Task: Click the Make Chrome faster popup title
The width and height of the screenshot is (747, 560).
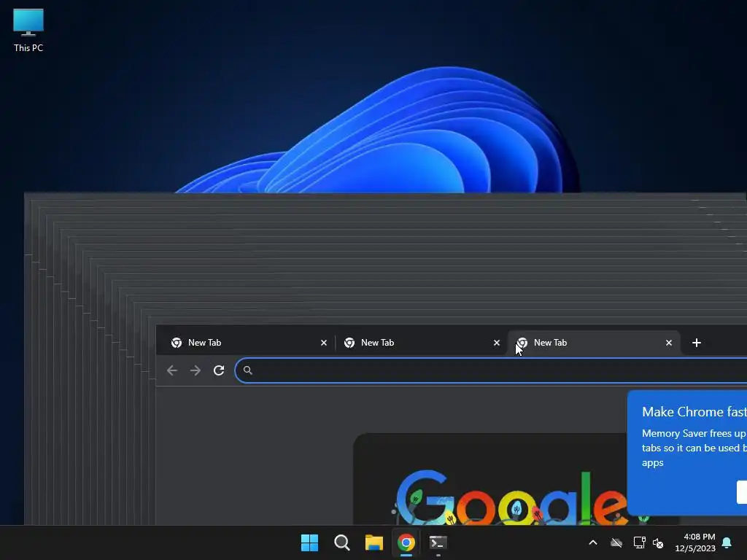Action: point(694,412)
